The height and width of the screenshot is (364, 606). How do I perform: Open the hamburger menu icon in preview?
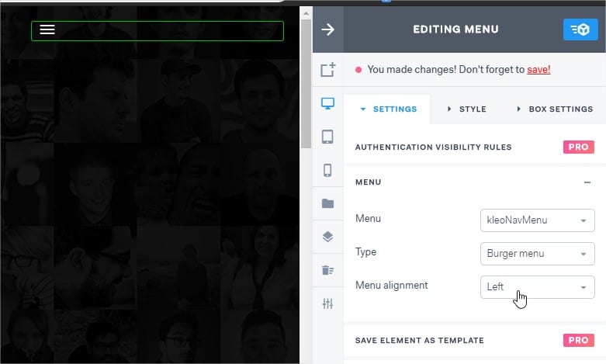pyautogui.click(x=47, y=29)
